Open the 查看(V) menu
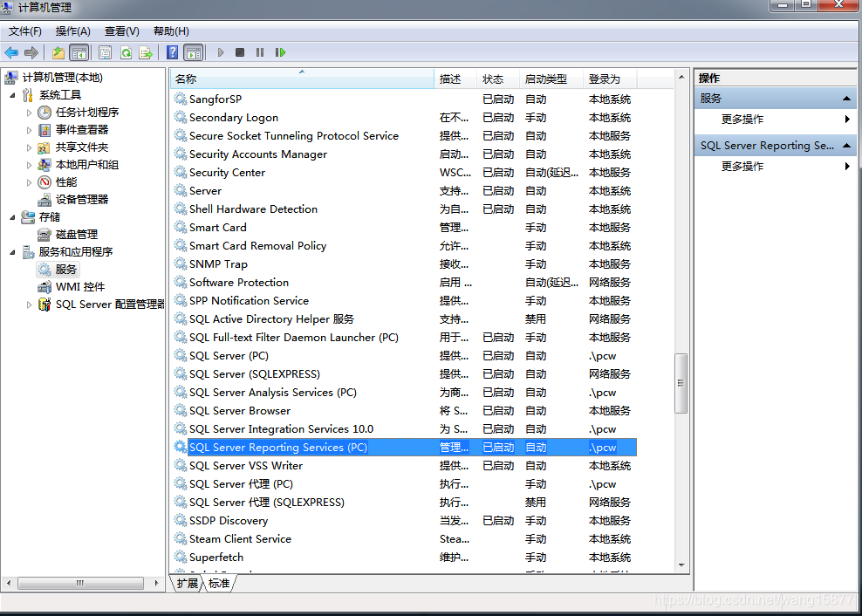 (x=122, y=31)
